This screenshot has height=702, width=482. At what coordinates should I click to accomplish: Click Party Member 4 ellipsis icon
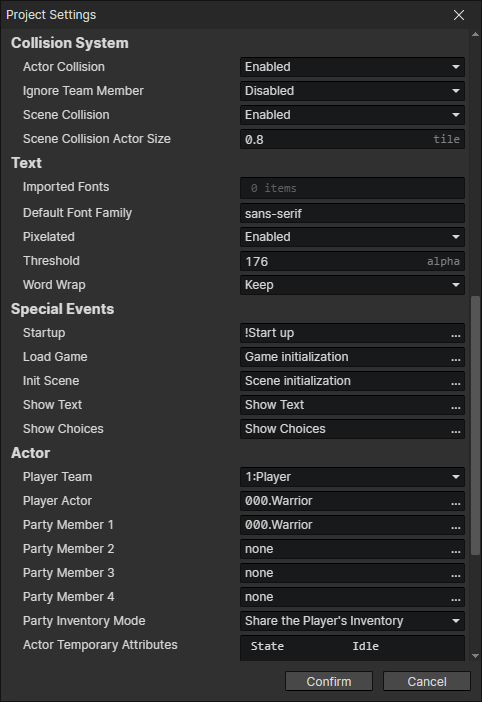[x=456, y=597]
